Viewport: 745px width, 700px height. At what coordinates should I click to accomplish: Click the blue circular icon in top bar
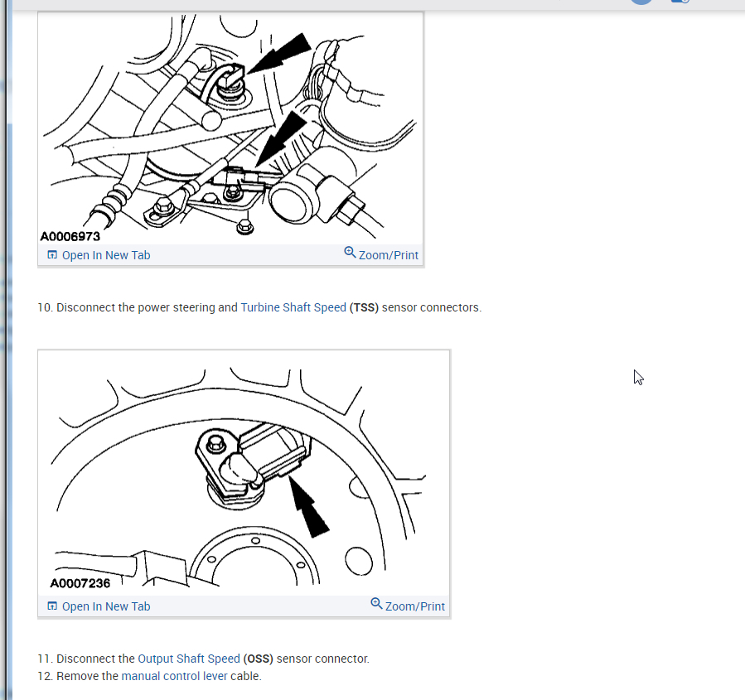(641, 2)
